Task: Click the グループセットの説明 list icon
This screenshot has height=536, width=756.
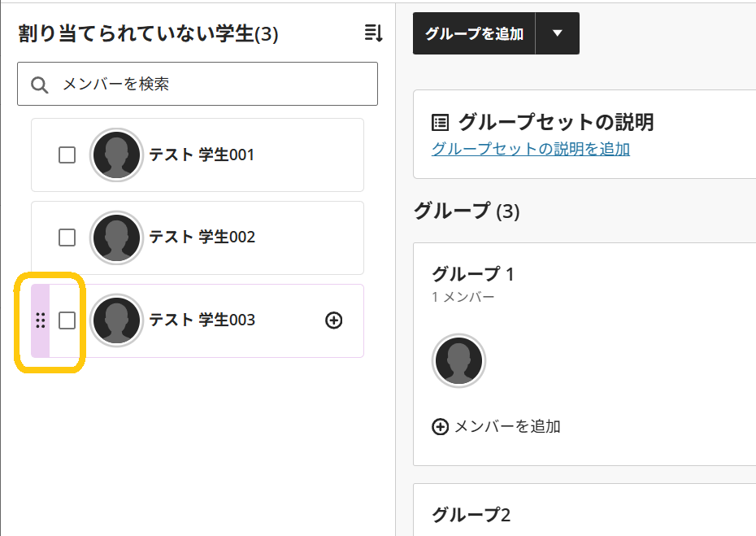Action: [440, 123]
